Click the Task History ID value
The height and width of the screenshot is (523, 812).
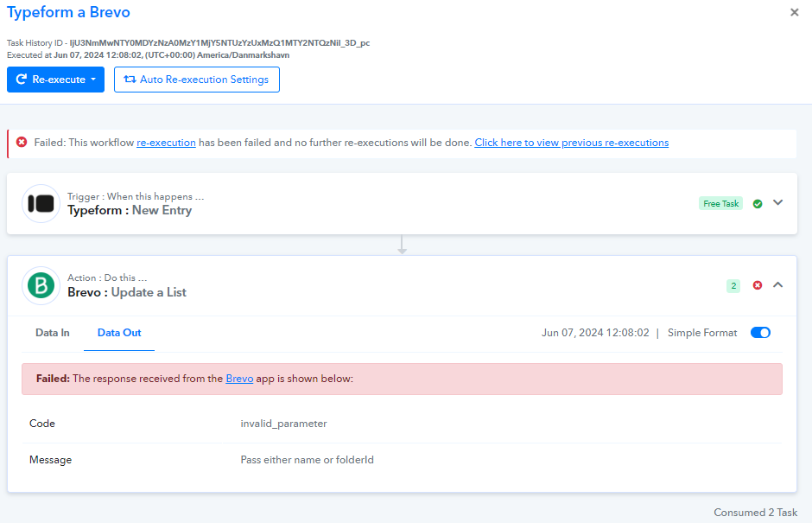(x=219, y=43)
